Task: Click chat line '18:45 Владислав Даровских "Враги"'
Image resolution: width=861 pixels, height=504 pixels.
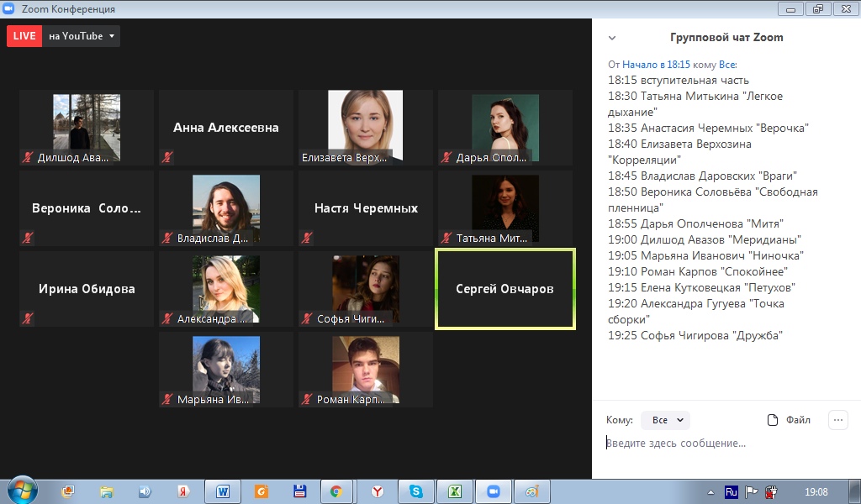Action: click(x=702, y=176)
